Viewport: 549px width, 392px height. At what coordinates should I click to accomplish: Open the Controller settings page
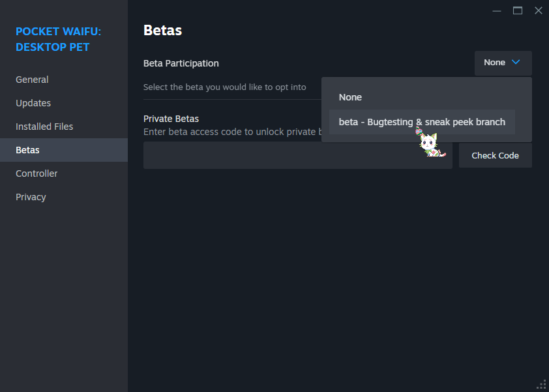pos(37,173)
